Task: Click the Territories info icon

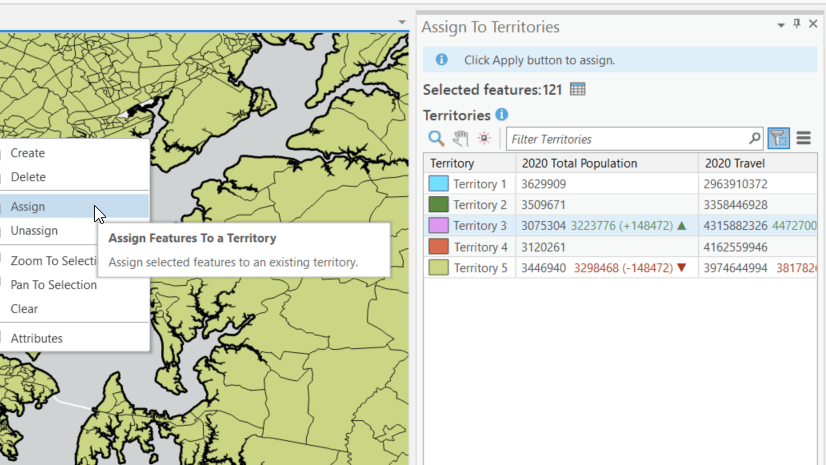Action: (x=502, y=115)
